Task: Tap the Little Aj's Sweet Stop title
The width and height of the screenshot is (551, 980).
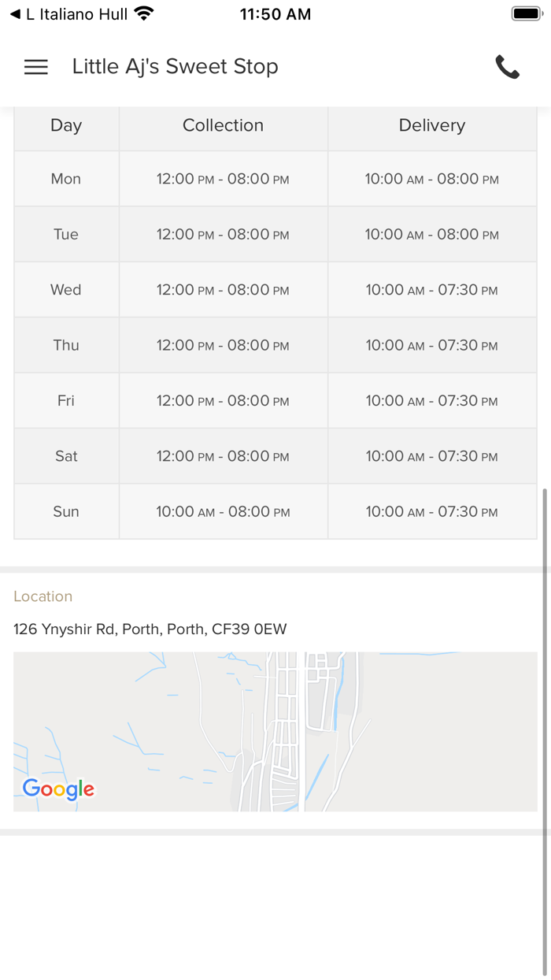Action: pos(175,67)
